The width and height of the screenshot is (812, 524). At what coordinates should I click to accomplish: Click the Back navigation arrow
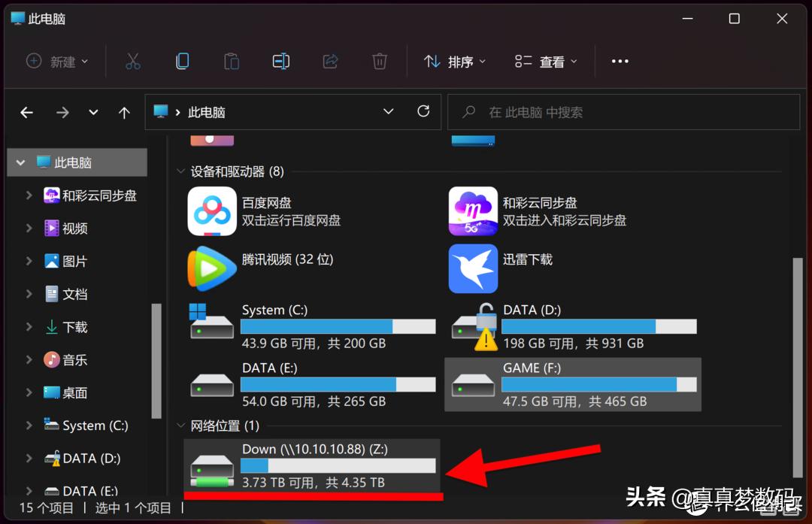coord(26,111)
